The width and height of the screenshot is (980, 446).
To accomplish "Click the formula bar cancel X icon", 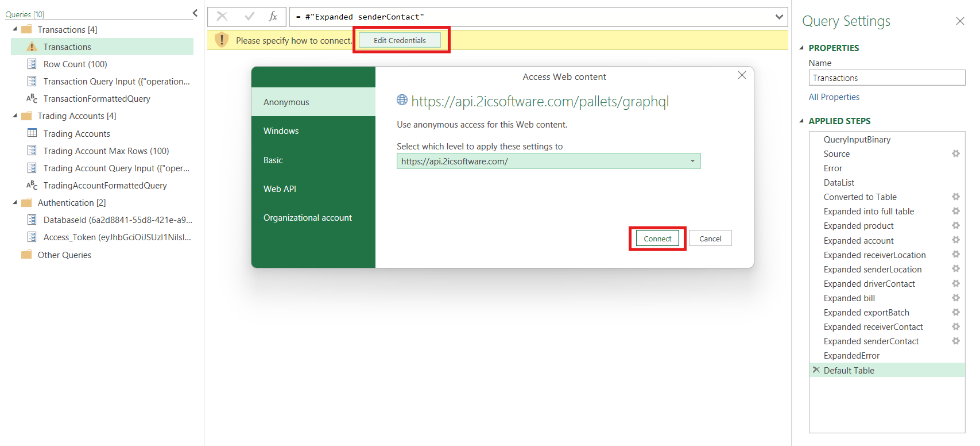I will [x=222, y=17].
